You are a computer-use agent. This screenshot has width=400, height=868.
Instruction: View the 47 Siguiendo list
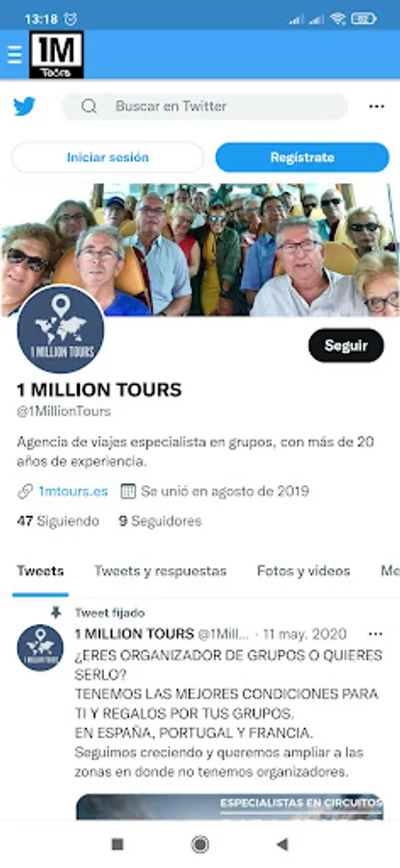(58, 521)
